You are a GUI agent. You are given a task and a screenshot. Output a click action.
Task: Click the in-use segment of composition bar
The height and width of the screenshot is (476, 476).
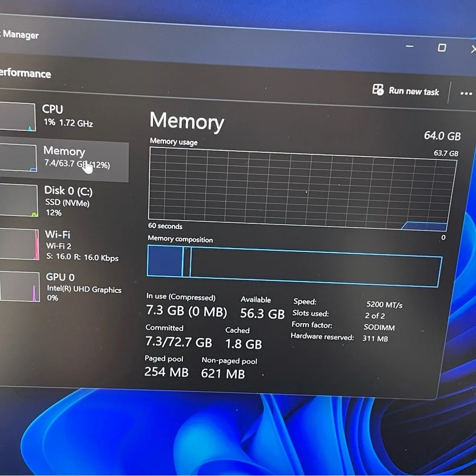(x=165, y=261)
